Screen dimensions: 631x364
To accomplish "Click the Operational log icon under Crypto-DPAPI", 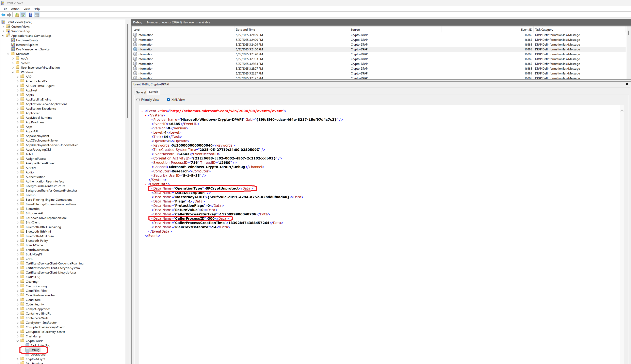I will click(28, 354).
